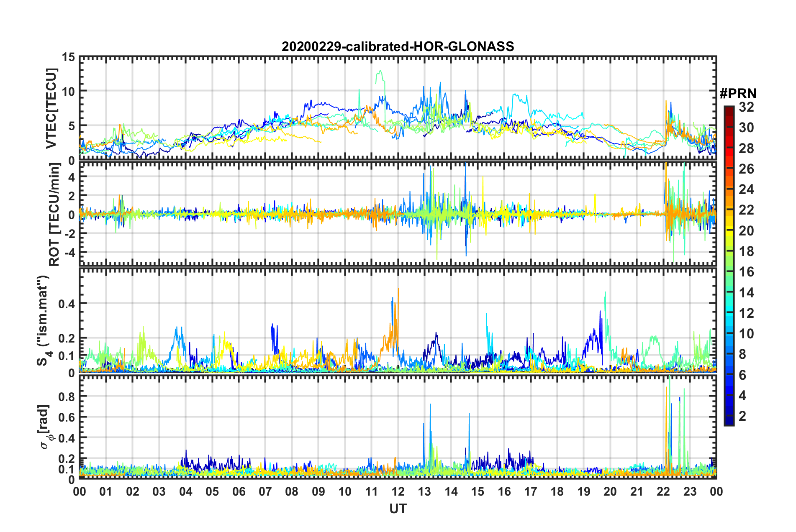Click x-axis tick label 23

coord(690,491)
